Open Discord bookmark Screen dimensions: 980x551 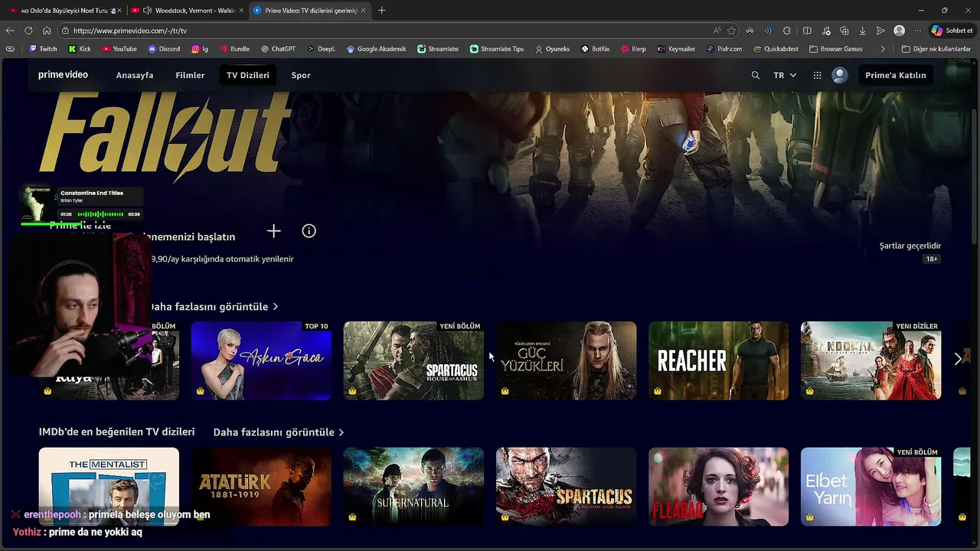point(164,48)
